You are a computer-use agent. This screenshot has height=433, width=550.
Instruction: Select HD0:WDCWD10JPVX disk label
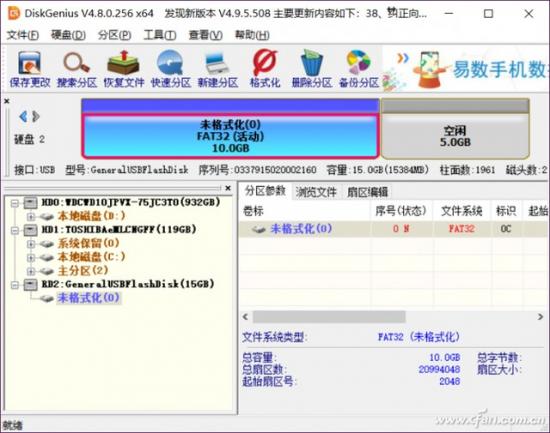(131, 202)
